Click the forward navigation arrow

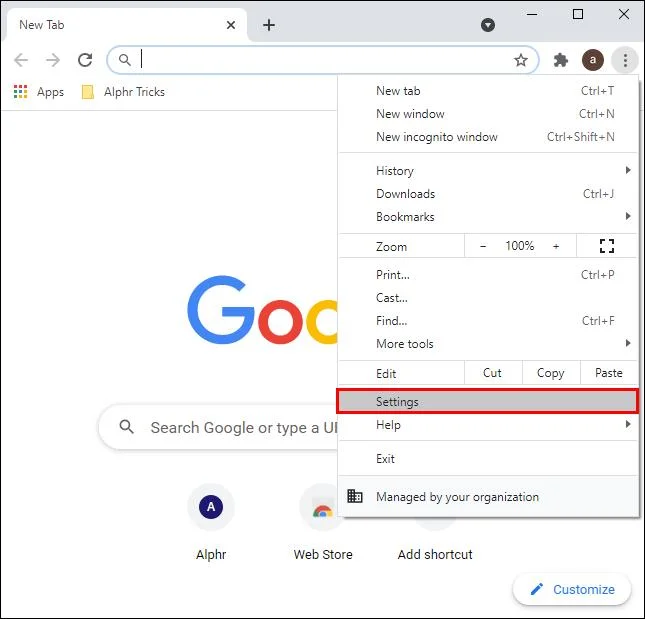click(53, 60)
